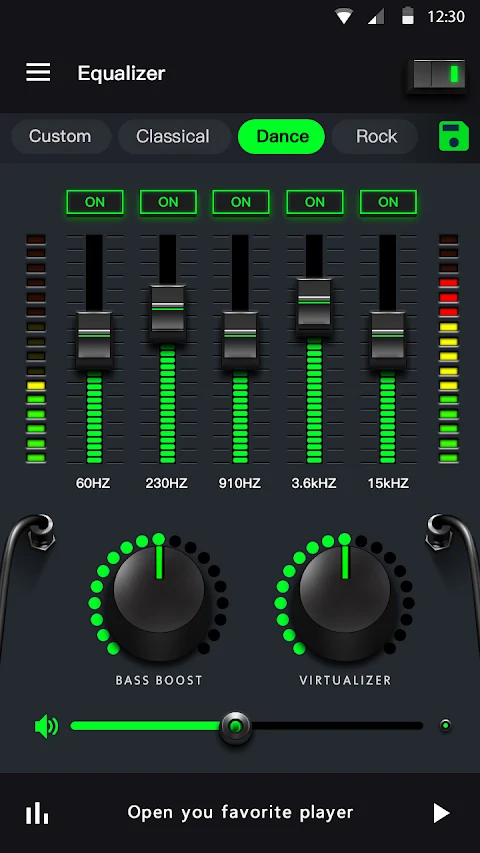This screenshot has width=480, height=853.
Task: Click the small green indicator after volume slider
Action: coord(446,725)
